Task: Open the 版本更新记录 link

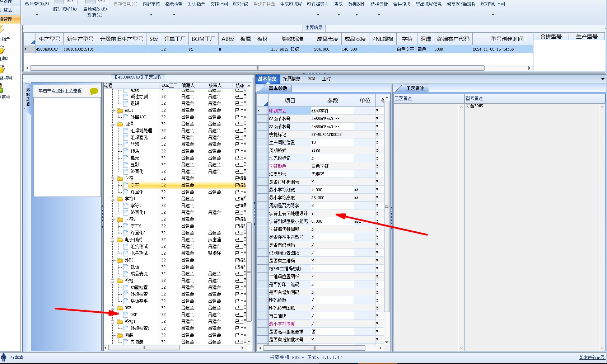Action: click(592, 358)
